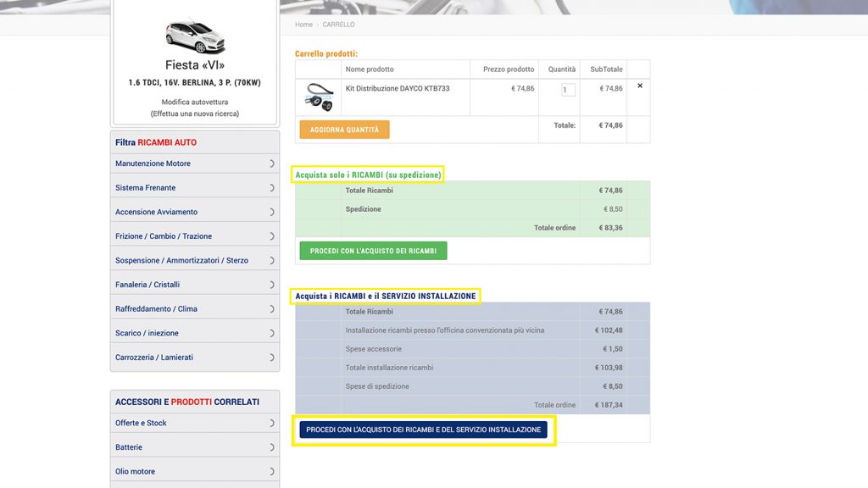The height and width of the screenshot is (488, 868).
Task: Click the '€ 83,36' order total
Action: (x=610, y=228)
